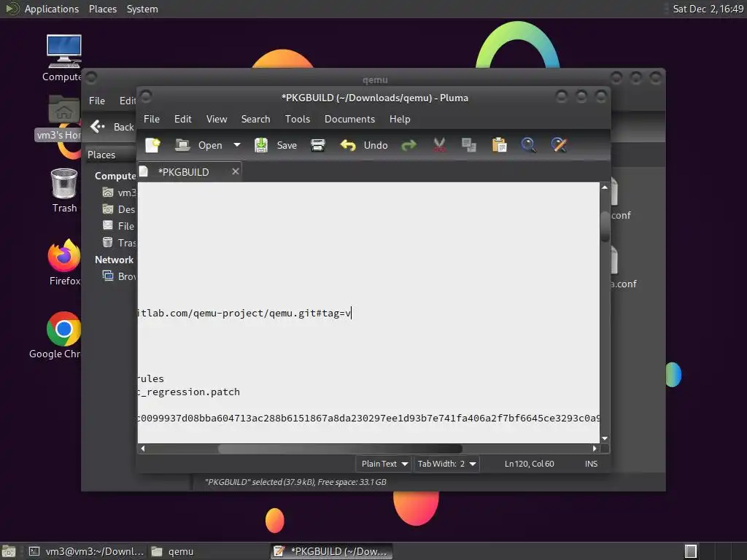This screenshot has height=560, width=747.
Task: Open the System panel menu
Action: 142,9
